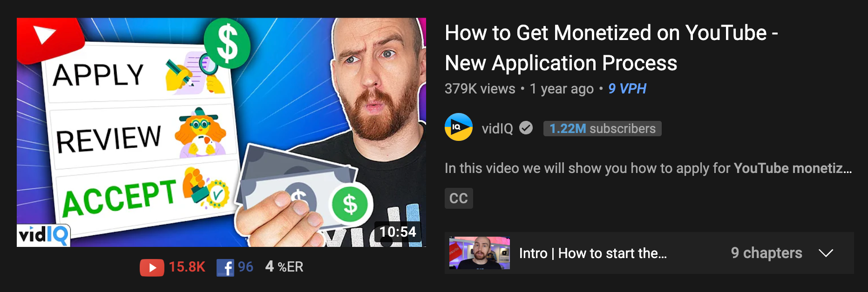Click the 9 VPH stat label
Screen dimensions: 868x292
[x=627, y=88]
